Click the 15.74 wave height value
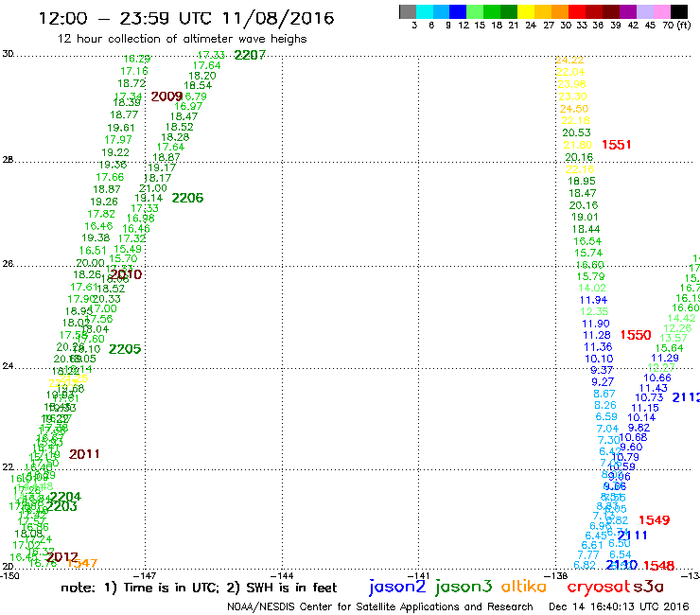 point(588,254)
